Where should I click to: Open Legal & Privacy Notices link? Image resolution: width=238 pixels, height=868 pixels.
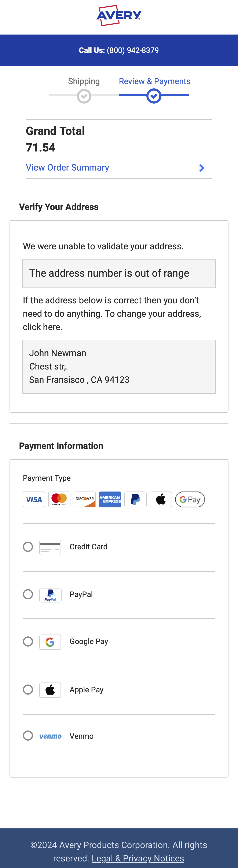pos(138,858)
